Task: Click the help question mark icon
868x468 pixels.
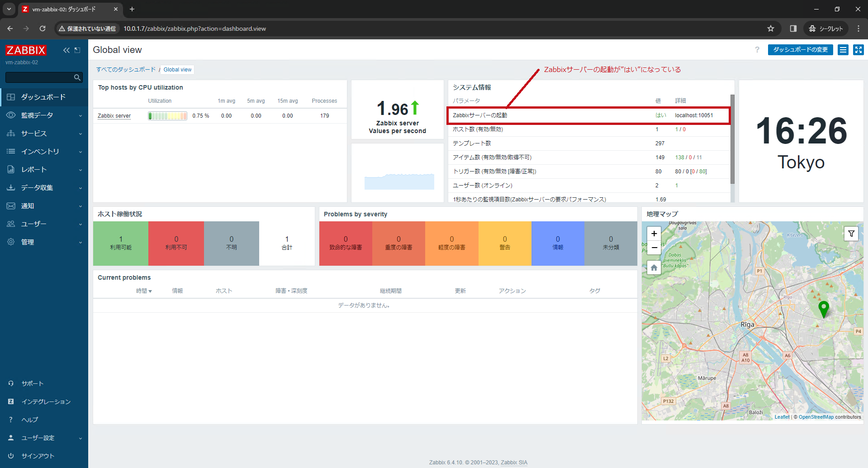Action: point(757,50)
